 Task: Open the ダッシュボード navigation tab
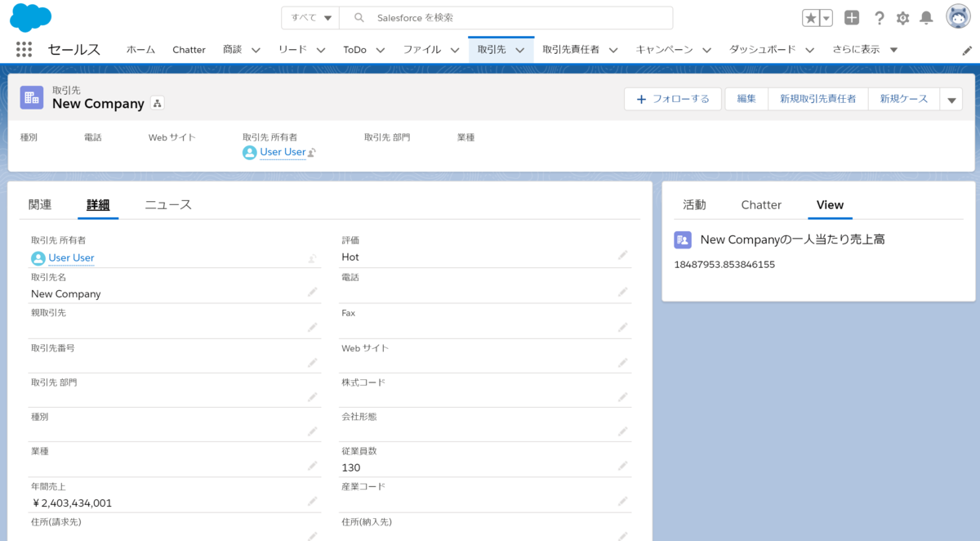[762, 50]
